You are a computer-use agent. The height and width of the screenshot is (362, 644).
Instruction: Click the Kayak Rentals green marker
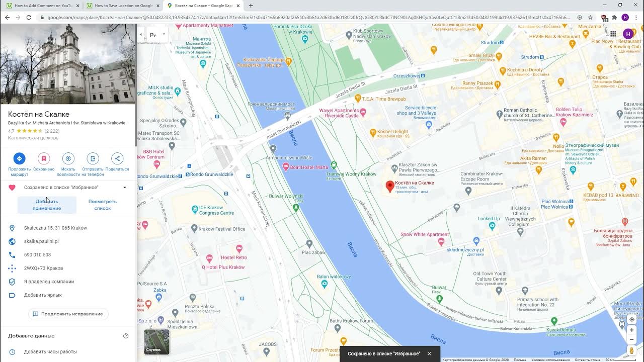(x=554, y=321)
